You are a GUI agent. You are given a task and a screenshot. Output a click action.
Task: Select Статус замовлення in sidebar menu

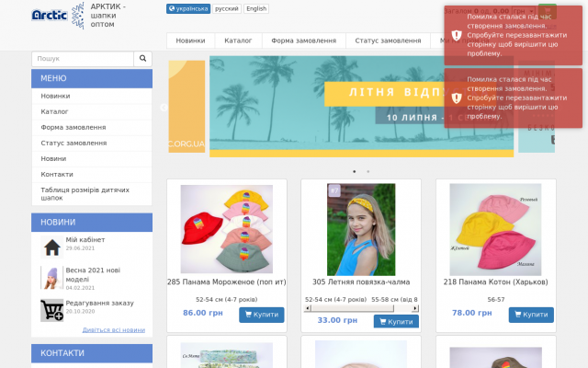[x=92, y=144]
